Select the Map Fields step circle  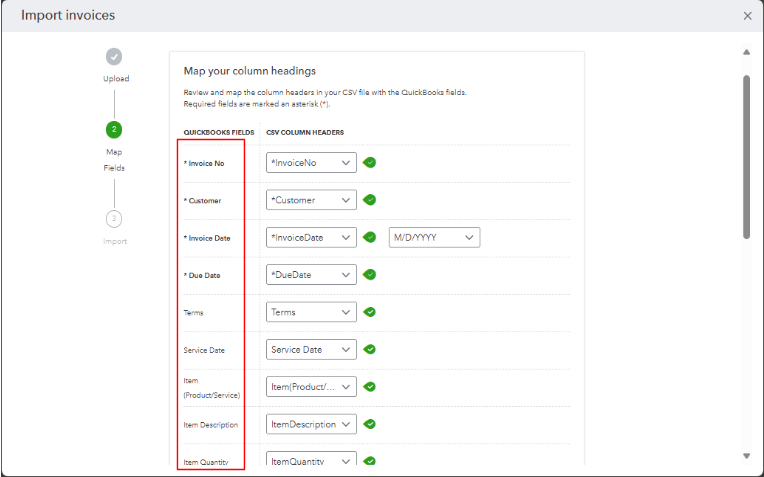114,129
